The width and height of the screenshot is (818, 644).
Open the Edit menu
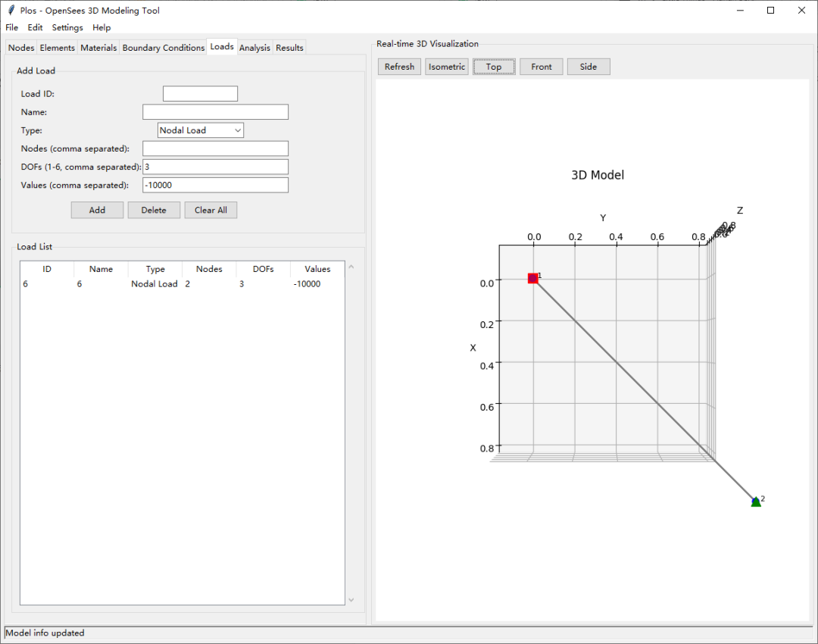coord(35,28)
